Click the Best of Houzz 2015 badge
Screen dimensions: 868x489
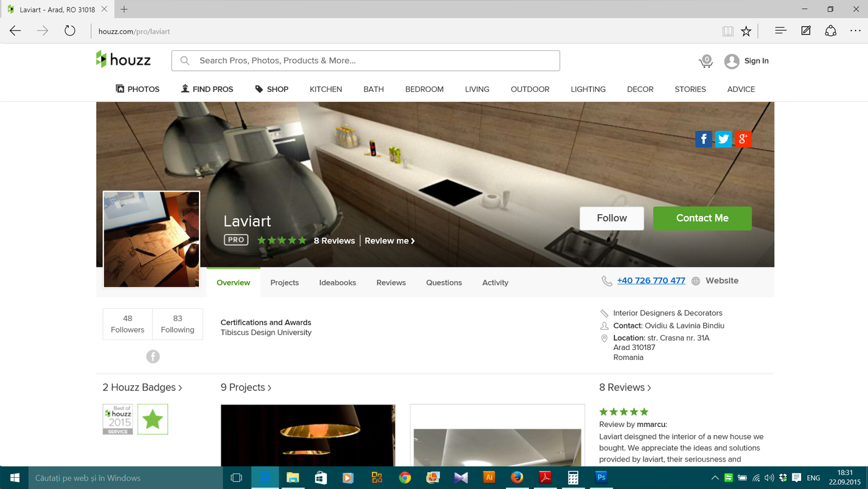pos(118,419)
